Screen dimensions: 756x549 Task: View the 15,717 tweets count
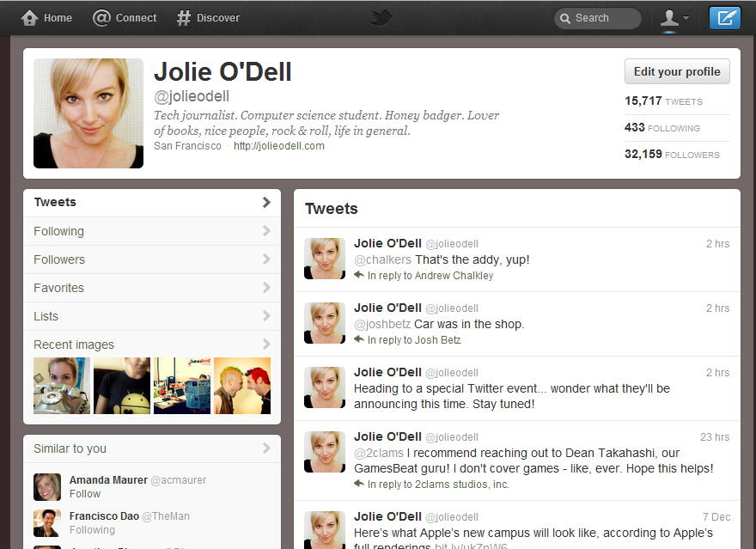tap(663, 101)
